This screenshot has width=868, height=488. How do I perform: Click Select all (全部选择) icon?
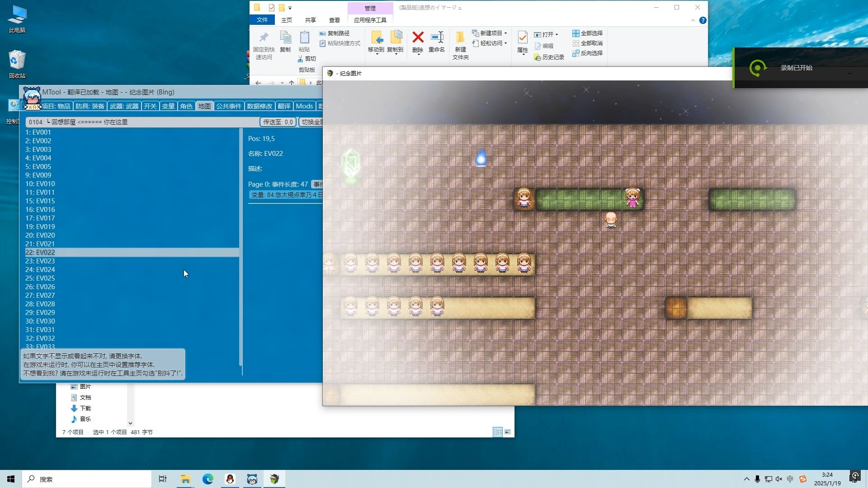576,33
